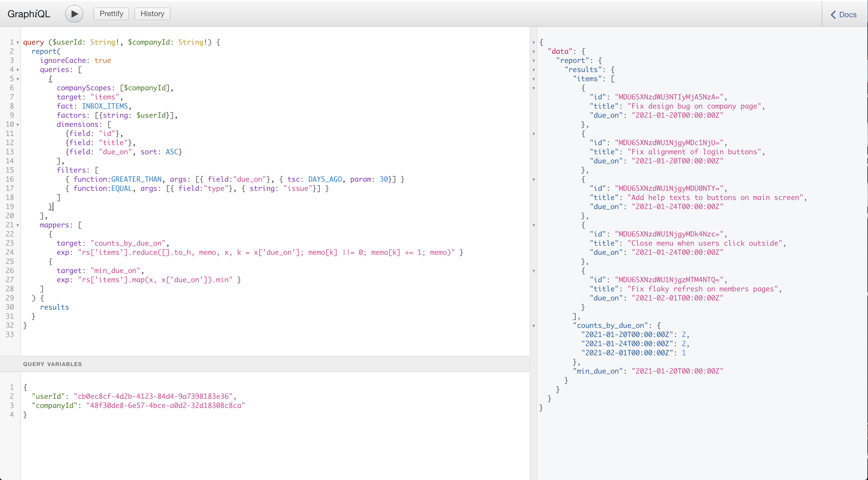Image resolution: width=868 pixels, height=480 pixels.
Task: Click the GraphiQL logo
Action: (x=29, y=14)
